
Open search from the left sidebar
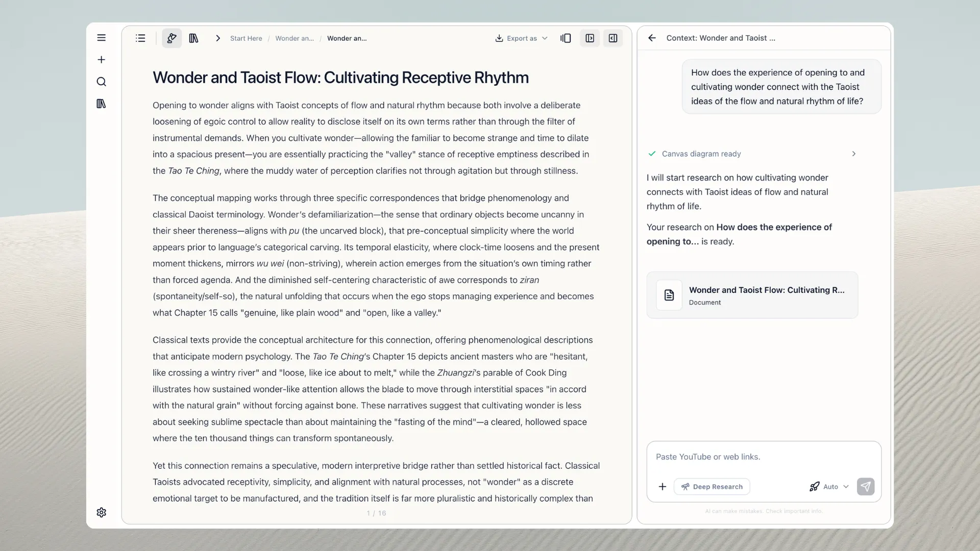click(101, 82)
